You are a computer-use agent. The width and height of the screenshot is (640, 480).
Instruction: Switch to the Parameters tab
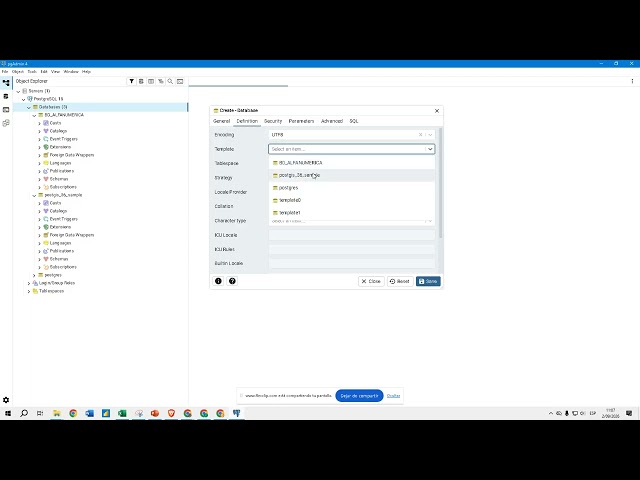tap(301, 121)
